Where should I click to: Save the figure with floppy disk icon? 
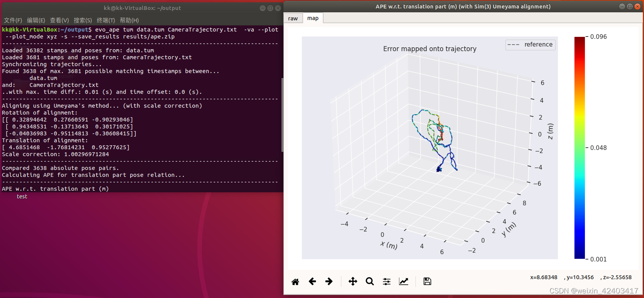427,281
